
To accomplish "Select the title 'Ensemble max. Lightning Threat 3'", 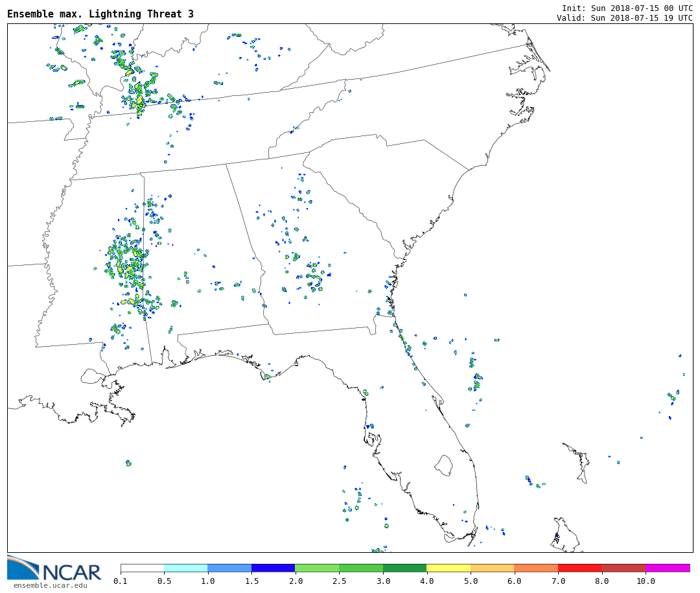I will [x=100, y=14].
